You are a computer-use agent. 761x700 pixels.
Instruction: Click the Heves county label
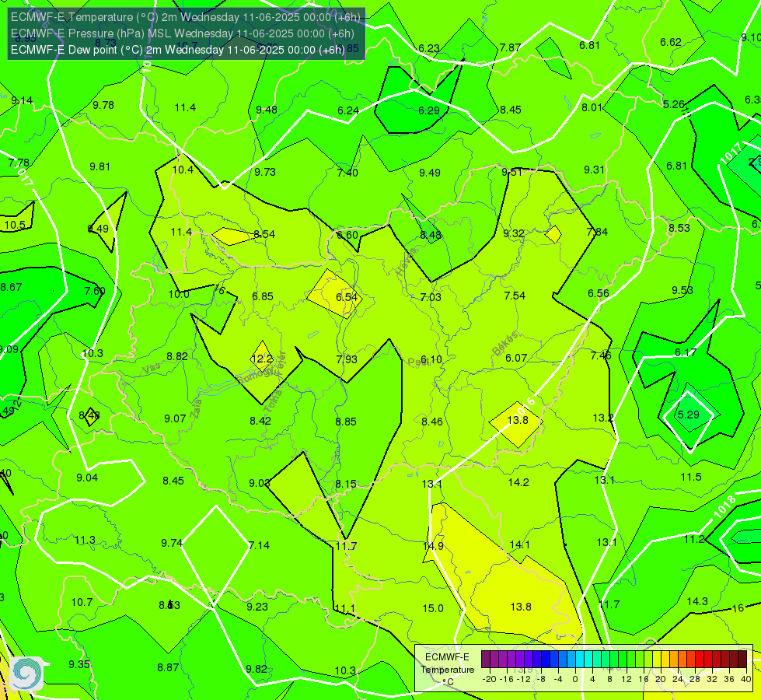point(407,261)
